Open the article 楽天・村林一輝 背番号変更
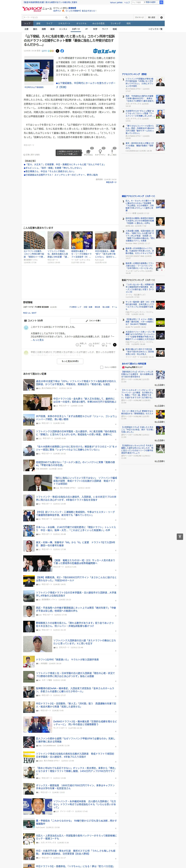This screenshot has width=186, height=868. (75, 544)
